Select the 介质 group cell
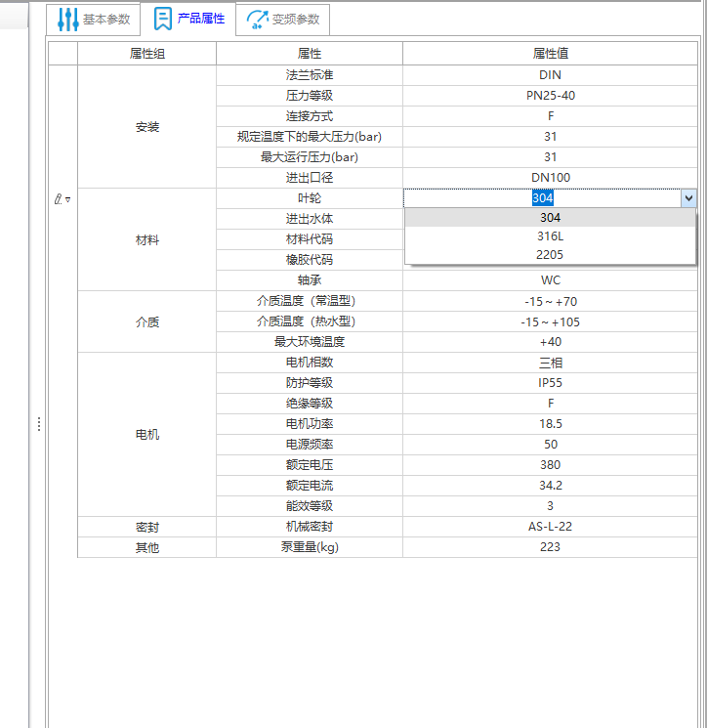Viewport: 707px width, 728px height. pyautogui.click(x=147, y=321)
